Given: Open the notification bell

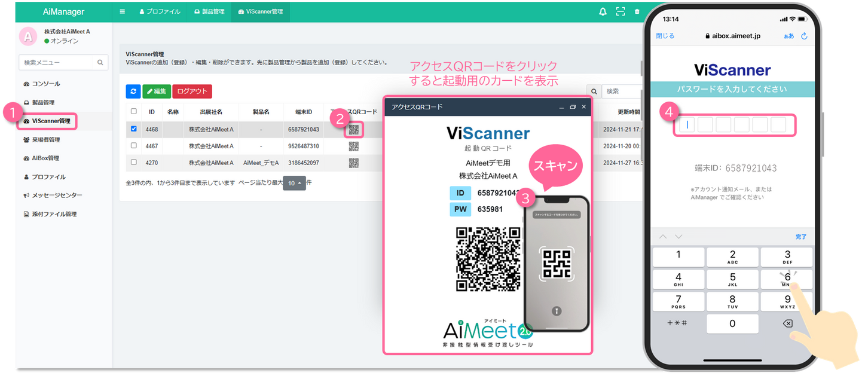Looking at the screenshot, I should pos(603,11).
